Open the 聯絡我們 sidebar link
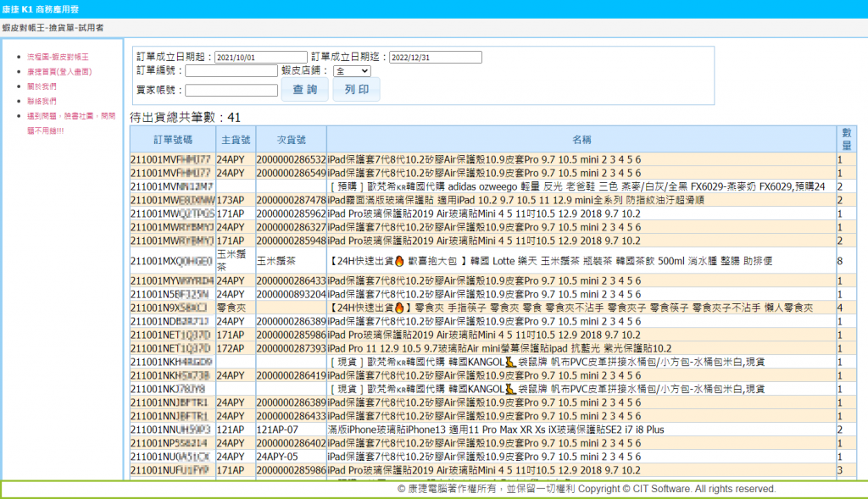The width and height of the screenshot is (868, 499). pos(42,101)
